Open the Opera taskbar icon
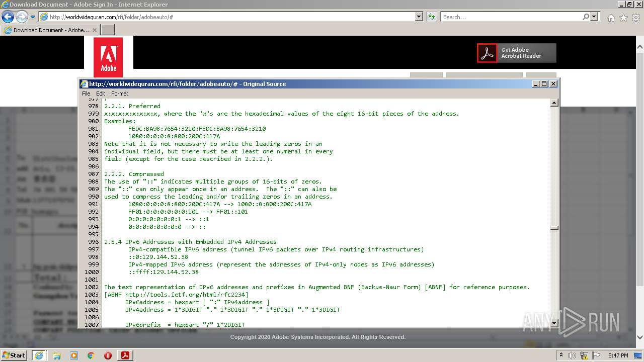This screenshot has height=362, width=644. 108,355
